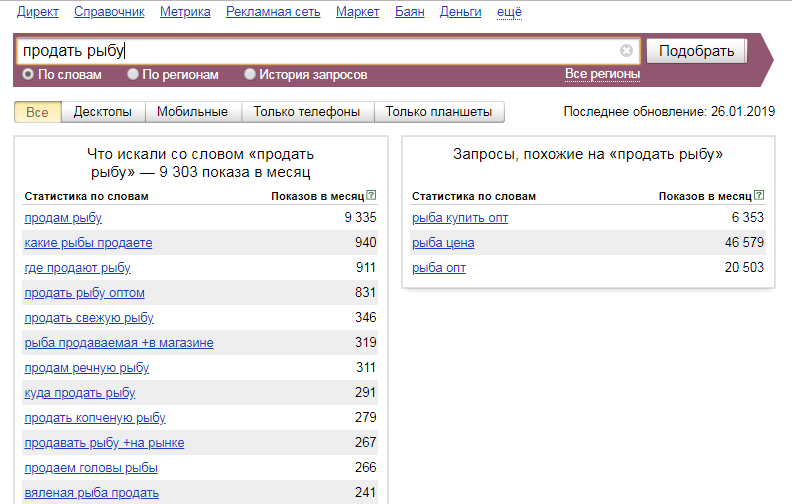Open the 'Баян' link
The image size is (792, 504).
point(410,12)
